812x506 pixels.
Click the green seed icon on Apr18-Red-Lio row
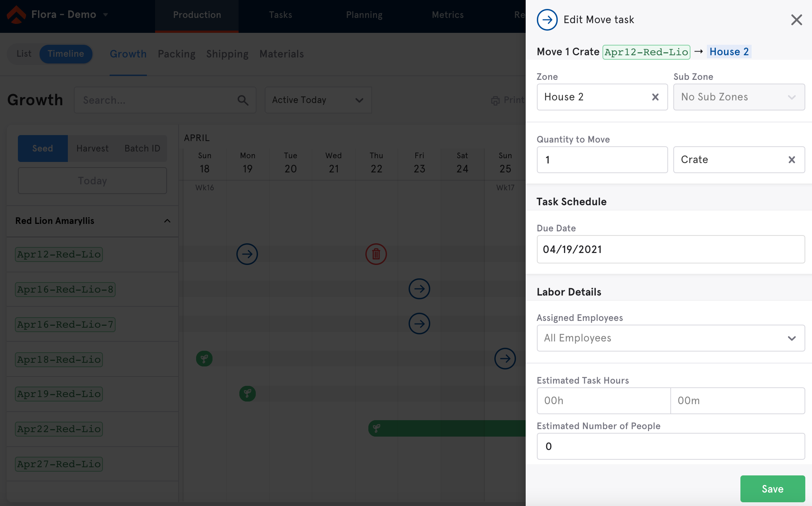204,359
